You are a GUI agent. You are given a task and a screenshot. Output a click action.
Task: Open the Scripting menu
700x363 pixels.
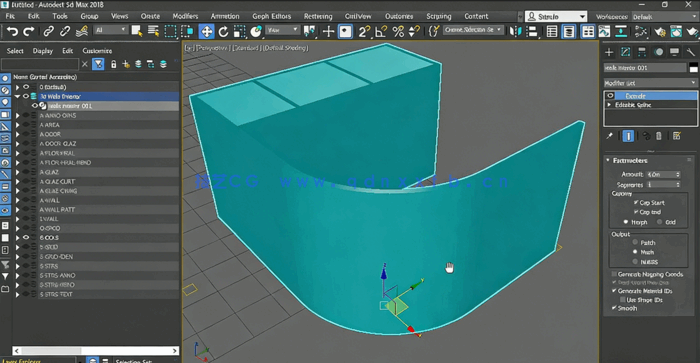pos(439,16)
